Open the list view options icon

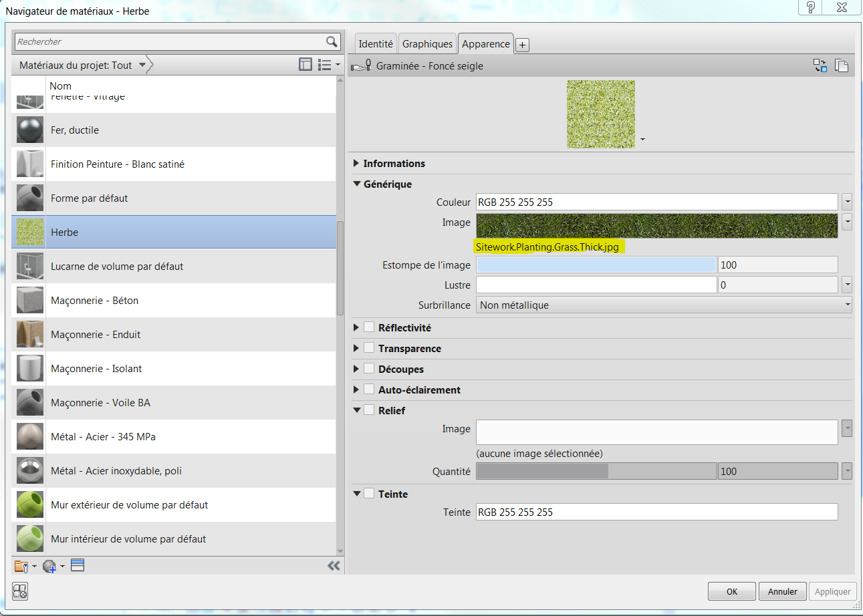[325, 65]
